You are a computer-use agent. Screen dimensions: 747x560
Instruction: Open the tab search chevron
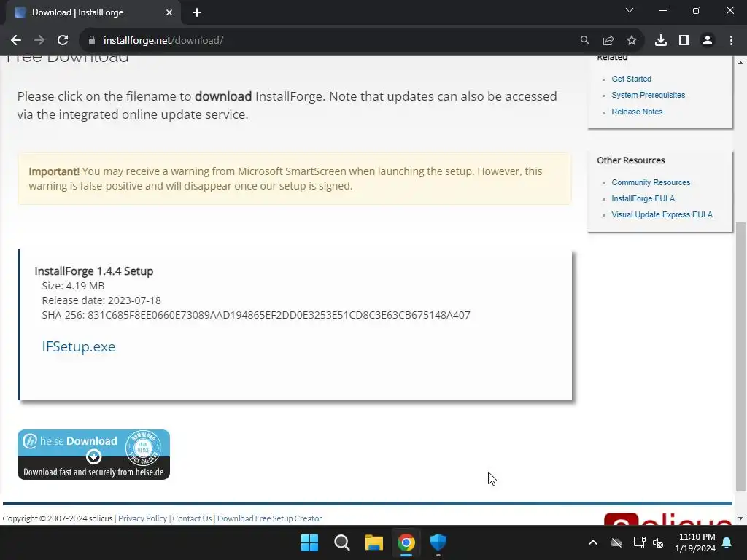click(x=630, y=10)
